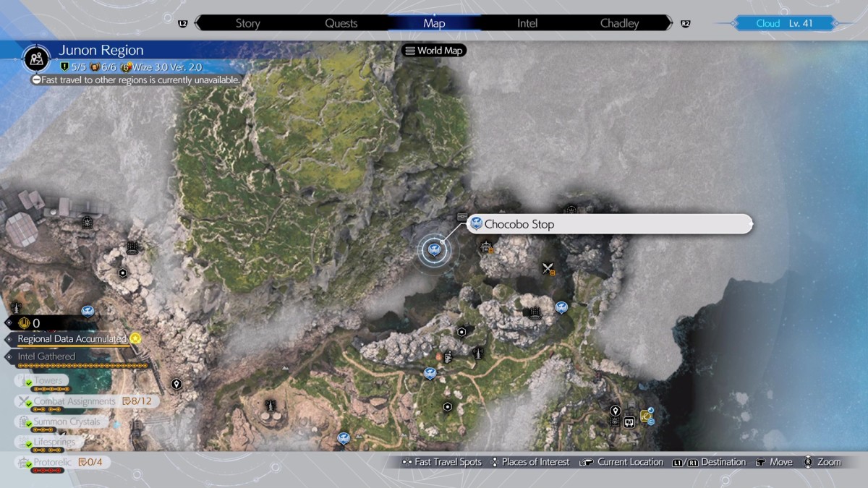868x488 pixels.
Task: Click the L1/R1 Destination control hint
Action: [x=709, y=462]
